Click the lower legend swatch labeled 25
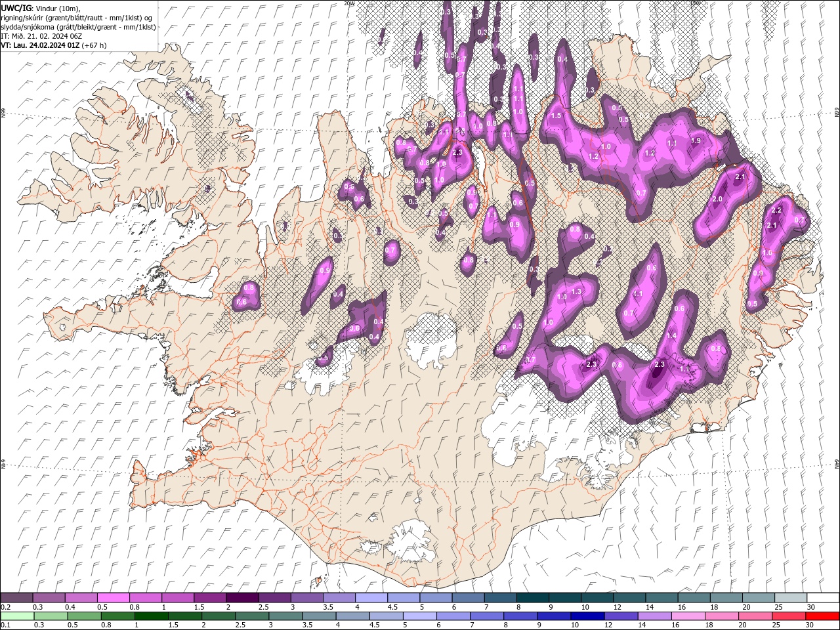This screenshot has width=840, height=630. click(x=790, y=616)
